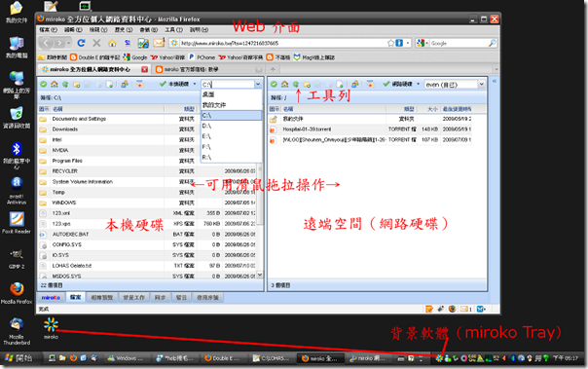Select R:\ from the drive dropdown list
The image size is (588, 369).
pyautogui.click(x=232, y=158)
